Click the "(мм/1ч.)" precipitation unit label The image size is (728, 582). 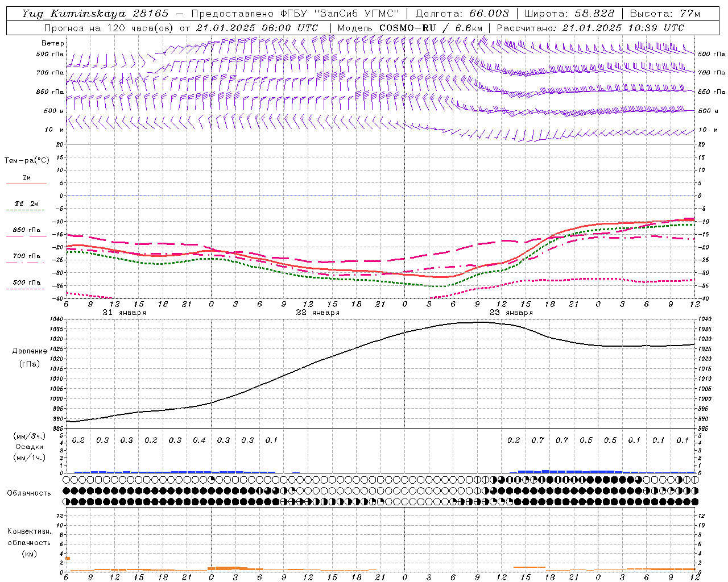coord(30,458)
